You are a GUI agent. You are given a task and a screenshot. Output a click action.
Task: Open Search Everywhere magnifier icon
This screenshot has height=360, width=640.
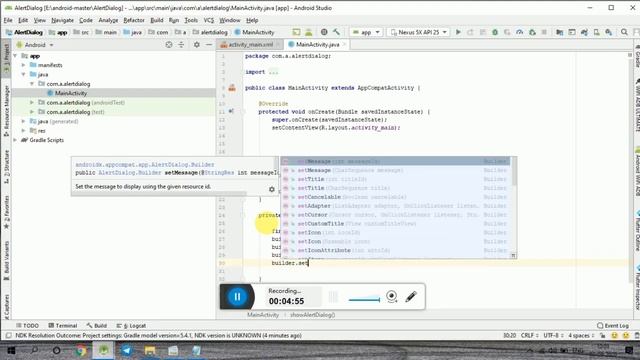(x=624, y=32)
